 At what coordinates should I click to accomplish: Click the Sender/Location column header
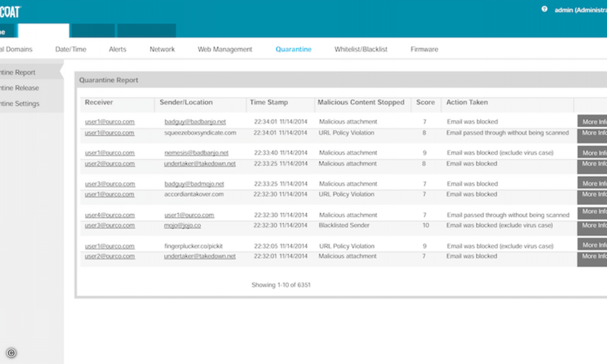(186, 102)
